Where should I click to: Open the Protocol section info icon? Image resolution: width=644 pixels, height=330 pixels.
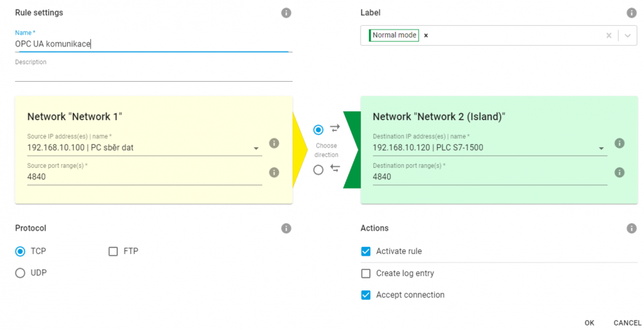[287, 228]
